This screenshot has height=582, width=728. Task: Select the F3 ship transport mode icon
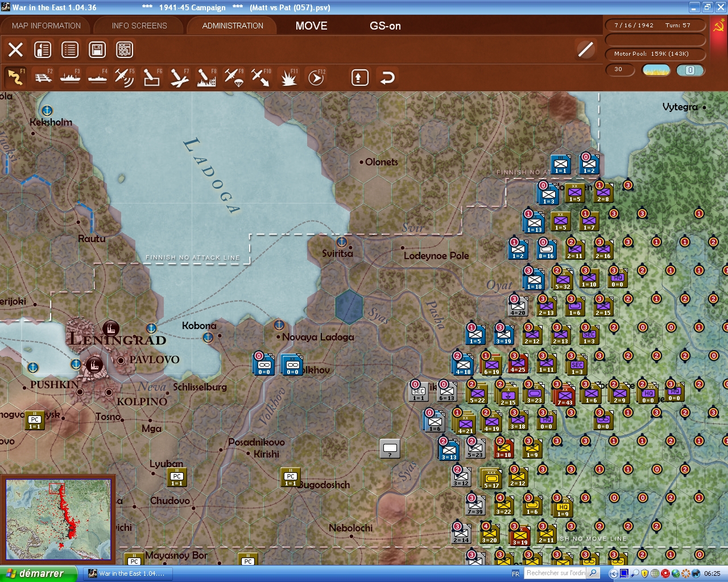[70, 77]
